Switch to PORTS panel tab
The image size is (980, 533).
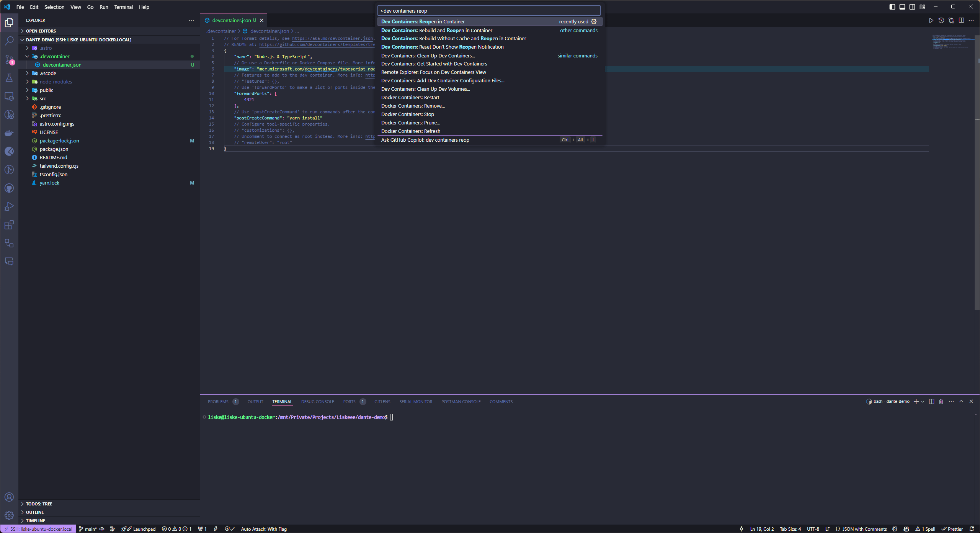coord(349,402)
